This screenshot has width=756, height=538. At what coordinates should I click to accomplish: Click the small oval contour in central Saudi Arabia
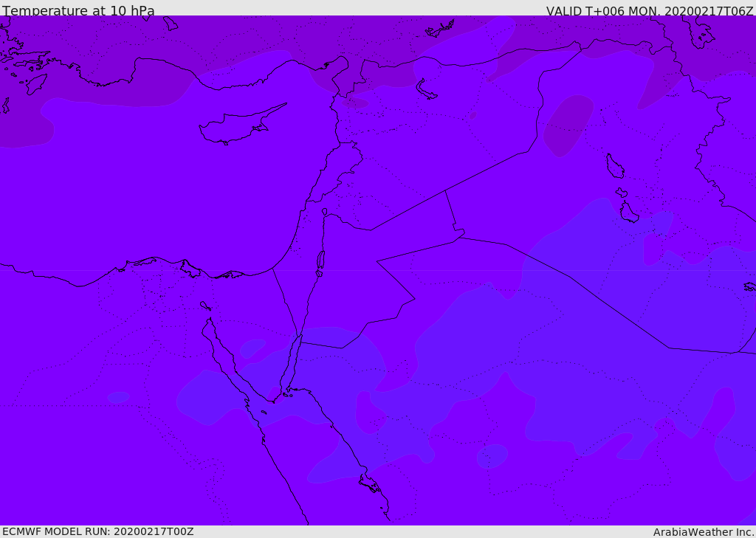pos(492,456)
